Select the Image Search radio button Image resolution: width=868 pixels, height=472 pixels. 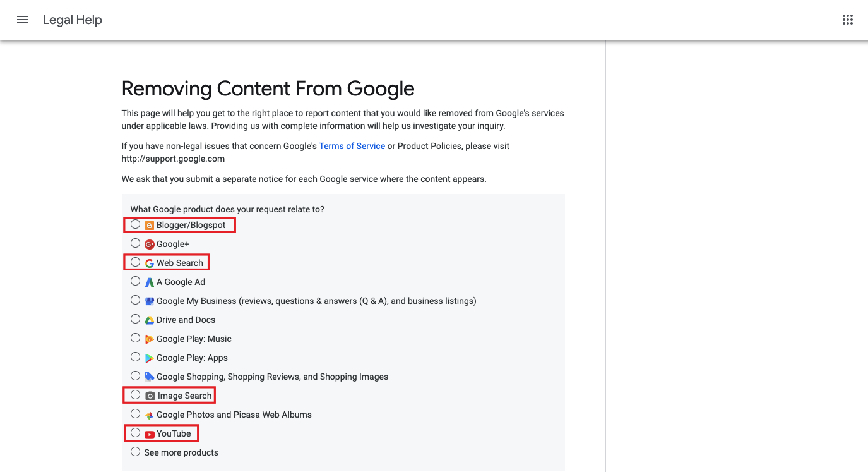pyautogui.click(x=135, y=395)
